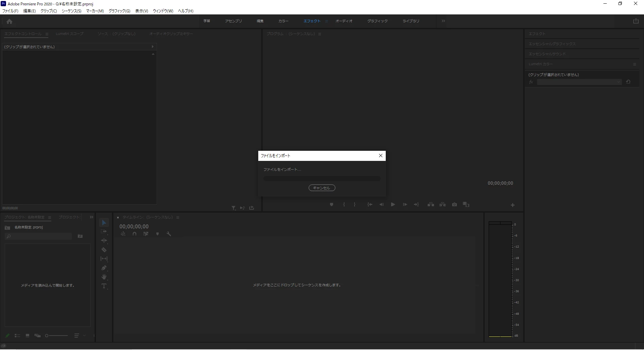Open the Quick Export share icon
Image resolution: width=644 pixels, height=350 pixels.
click(636, 21)
